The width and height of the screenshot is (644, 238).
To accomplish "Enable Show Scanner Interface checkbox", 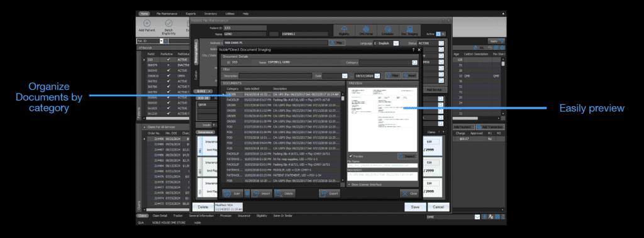I will coord(350,185).
